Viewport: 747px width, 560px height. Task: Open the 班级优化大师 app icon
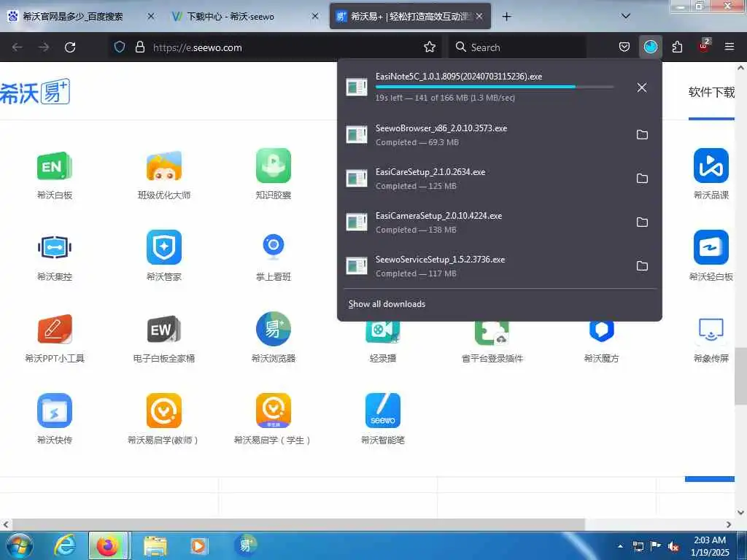[164, 166]
